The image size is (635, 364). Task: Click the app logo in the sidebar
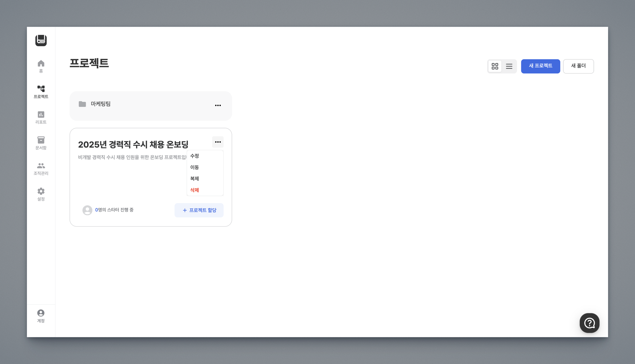[41, 40]
